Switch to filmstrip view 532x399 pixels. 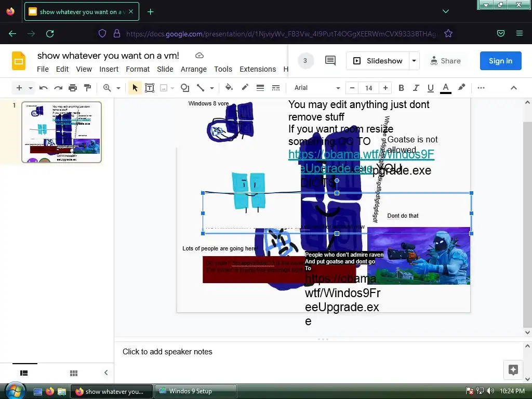coord(24,373)
